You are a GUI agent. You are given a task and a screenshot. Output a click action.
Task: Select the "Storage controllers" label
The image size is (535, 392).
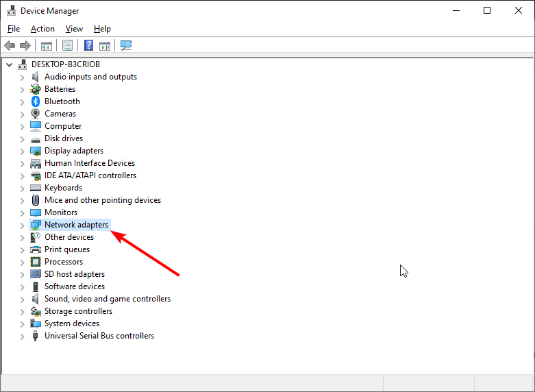click(x=78, y=311)
